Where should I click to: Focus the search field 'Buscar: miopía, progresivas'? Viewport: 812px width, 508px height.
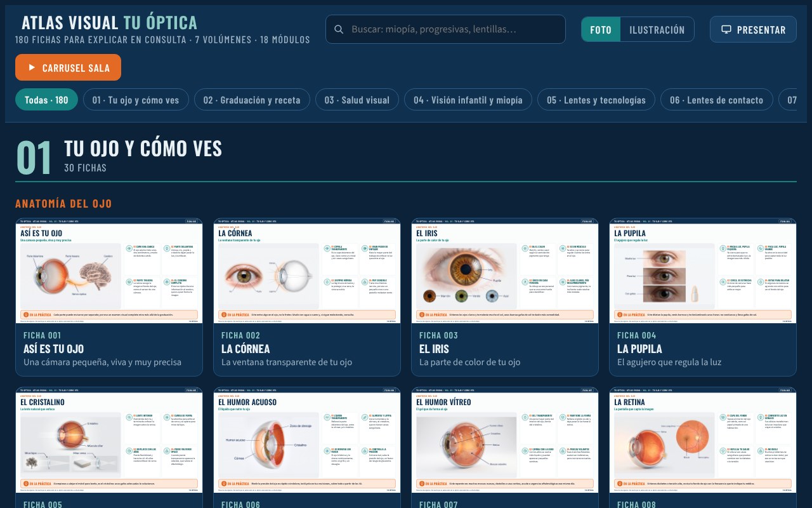pos(445,29)
